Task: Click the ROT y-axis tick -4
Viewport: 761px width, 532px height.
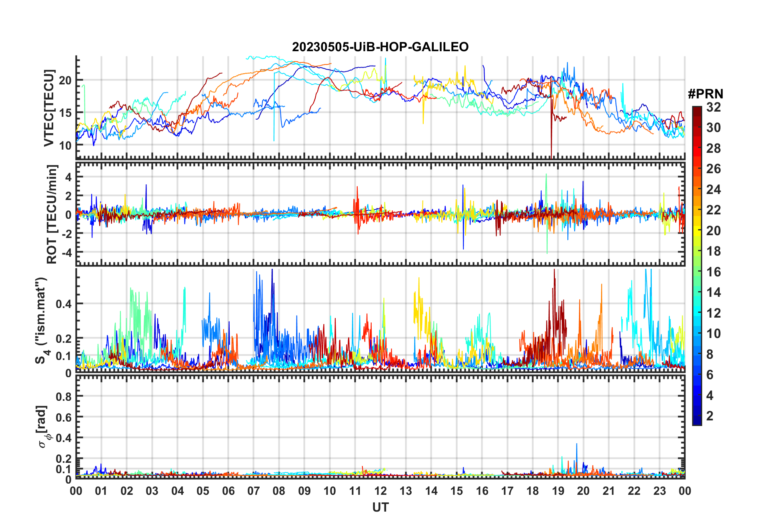Action: (x=67, y=253)
